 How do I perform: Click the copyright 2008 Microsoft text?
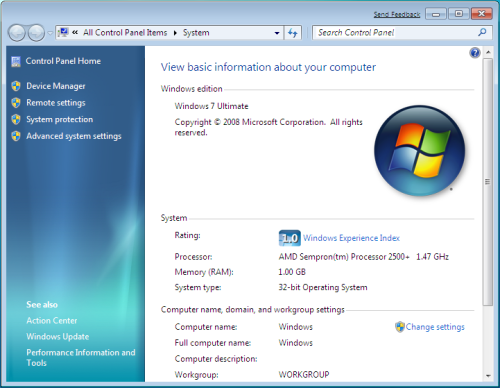pos(268,127)
